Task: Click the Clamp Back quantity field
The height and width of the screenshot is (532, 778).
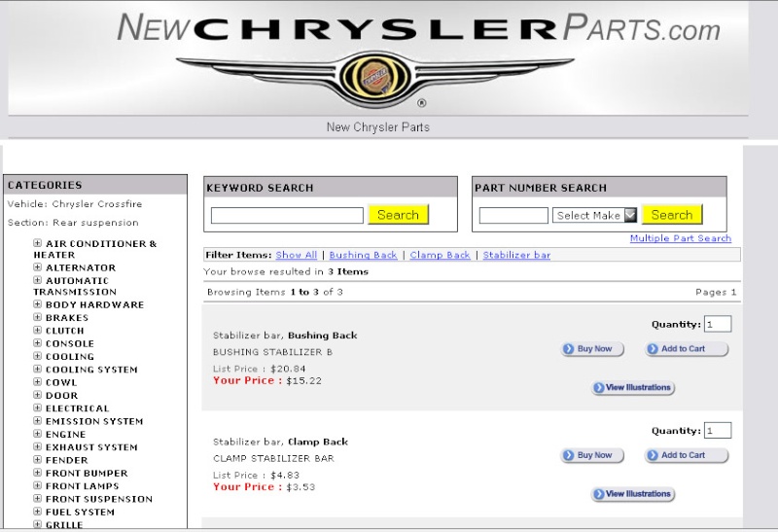Action: pos(718,430)
